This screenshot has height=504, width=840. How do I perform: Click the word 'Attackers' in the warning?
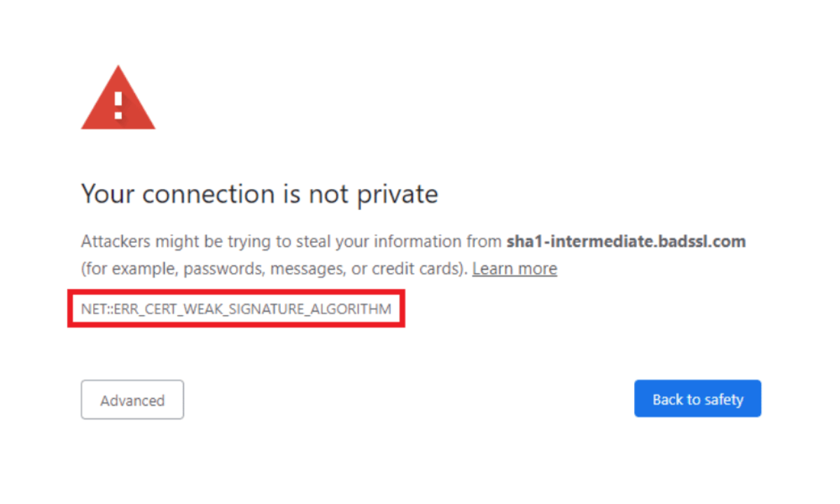tap(112, 241)
